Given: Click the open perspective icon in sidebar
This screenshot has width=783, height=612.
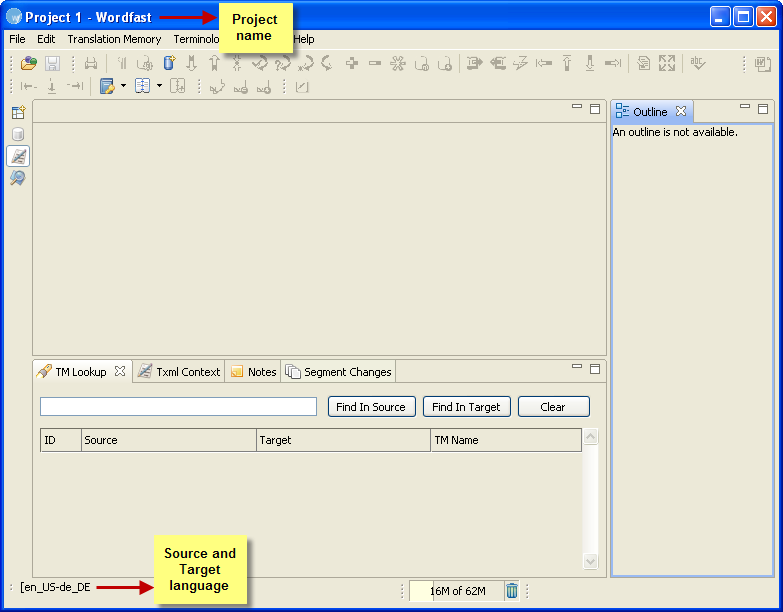Looking at the screenshot, I should [x=18, y=112].
